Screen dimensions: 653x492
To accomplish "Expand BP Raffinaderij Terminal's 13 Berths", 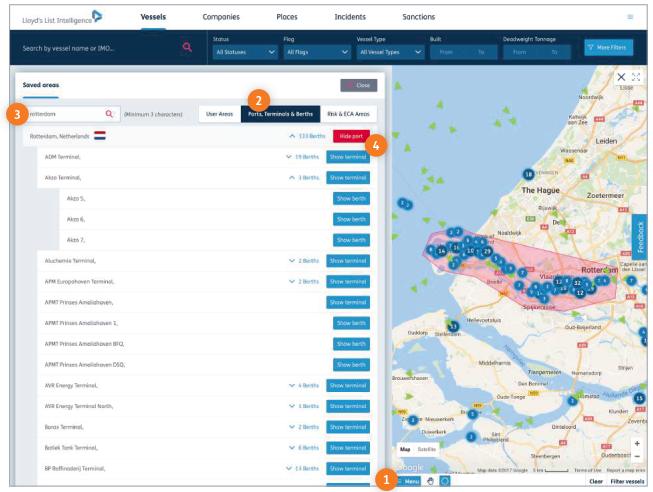I will [x=302, y=469].
